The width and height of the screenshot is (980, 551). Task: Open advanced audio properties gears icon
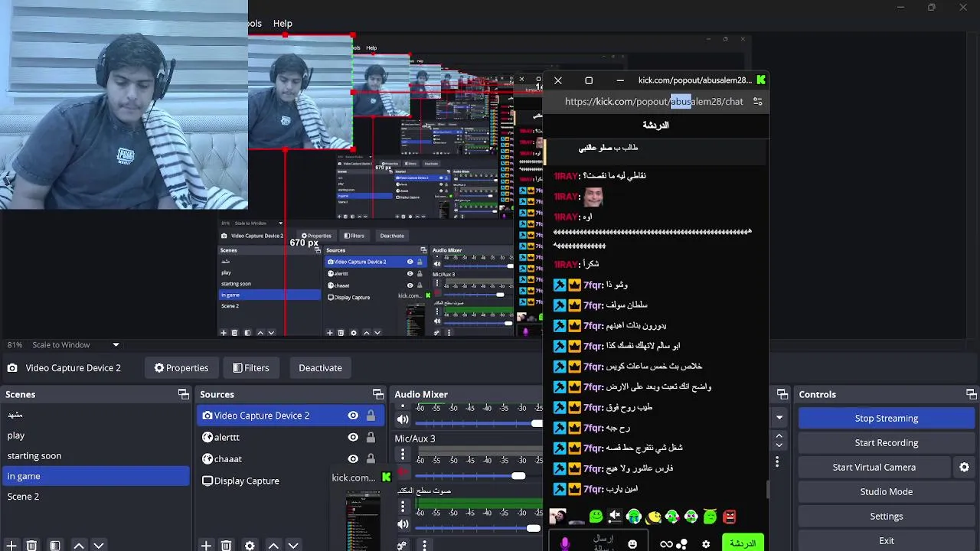click(x=402, y=546)
